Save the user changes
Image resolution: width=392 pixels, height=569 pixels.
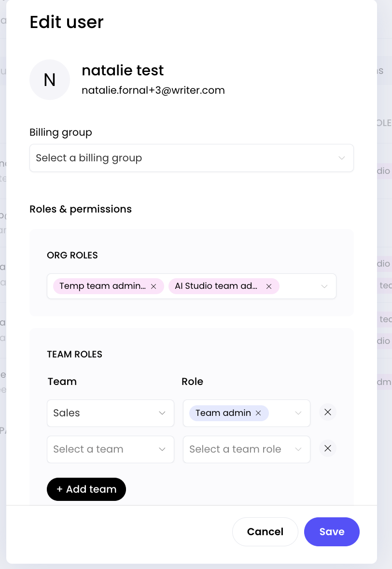click(x=332, y=532)
